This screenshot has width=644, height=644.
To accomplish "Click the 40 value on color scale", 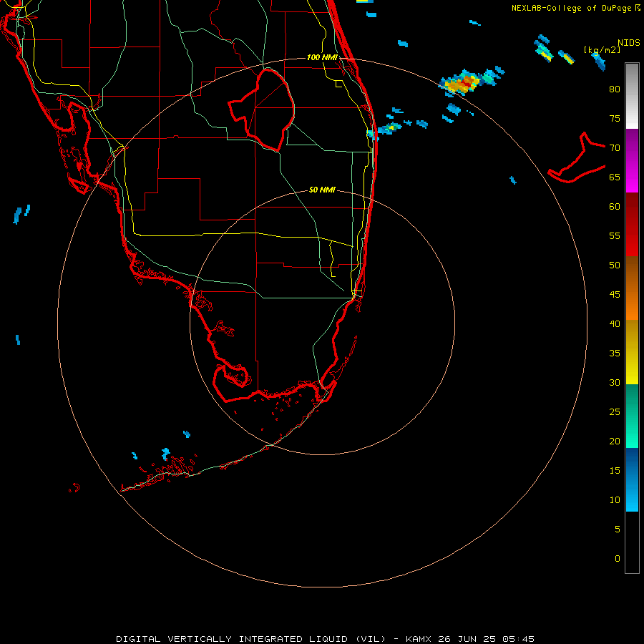I will [x=615, y=323].
